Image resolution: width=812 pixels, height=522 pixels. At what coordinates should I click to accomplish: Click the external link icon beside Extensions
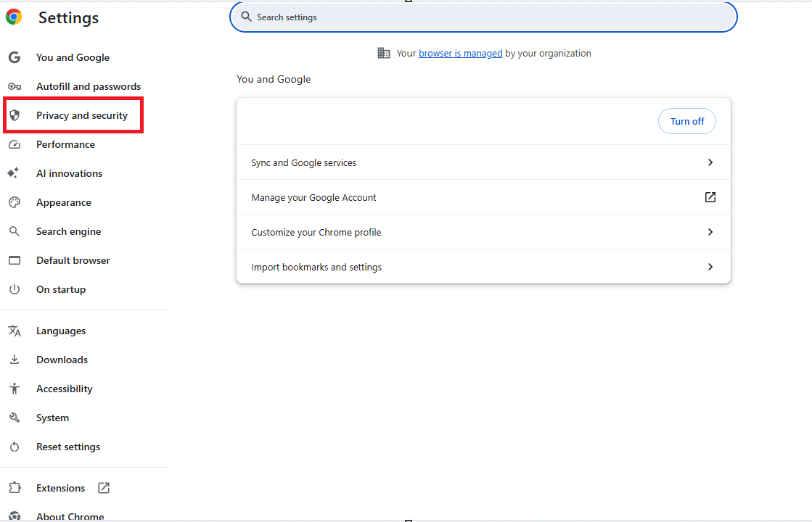[x=104, y=488]
